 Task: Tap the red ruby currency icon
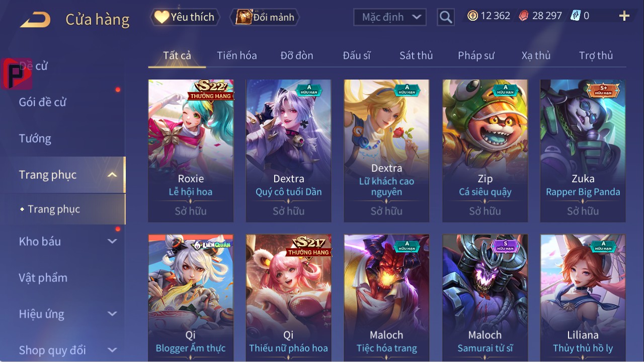pyautogui.click(x=524, y=16)
